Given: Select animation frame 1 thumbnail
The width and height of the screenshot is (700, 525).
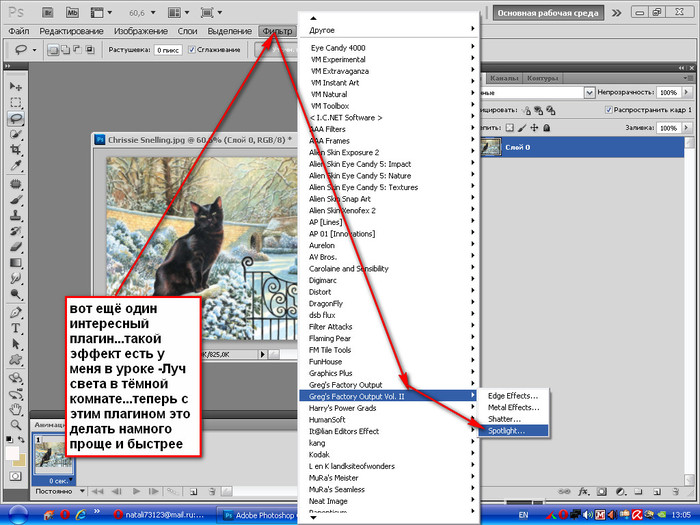Looking at the screenshot, I should tap(53, 456).
